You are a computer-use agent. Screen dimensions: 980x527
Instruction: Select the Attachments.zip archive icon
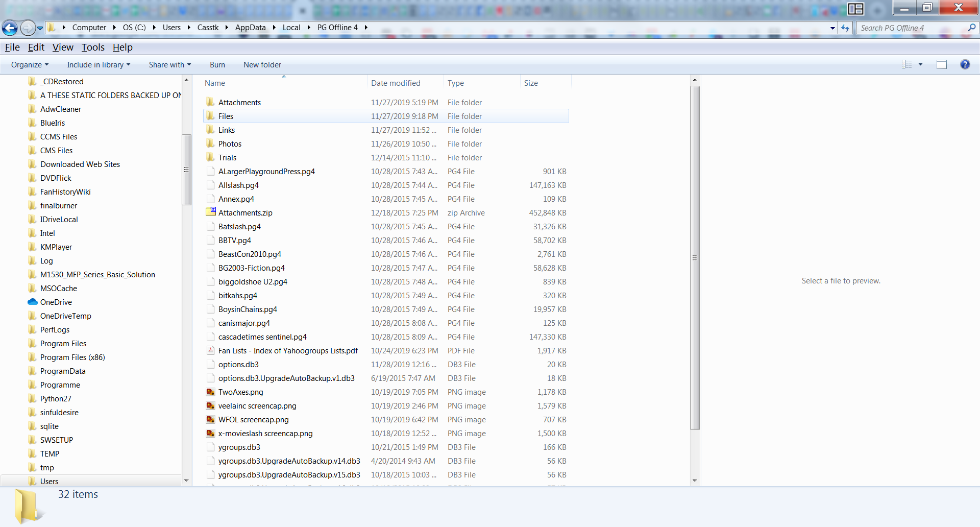point(210,212)
